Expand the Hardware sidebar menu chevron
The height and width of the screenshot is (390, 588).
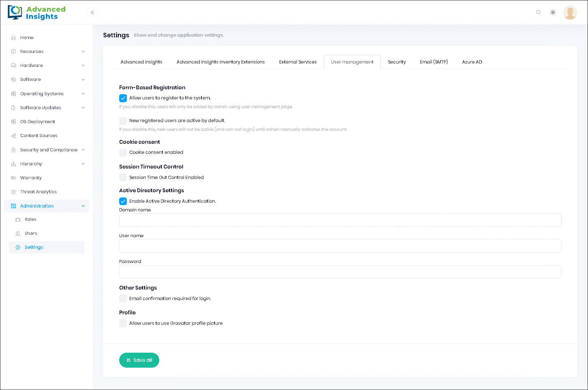click(83, 66)
